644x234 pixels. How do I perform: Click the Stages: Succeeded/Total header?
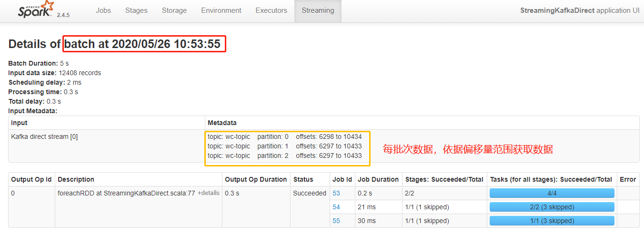click(444, 179)
